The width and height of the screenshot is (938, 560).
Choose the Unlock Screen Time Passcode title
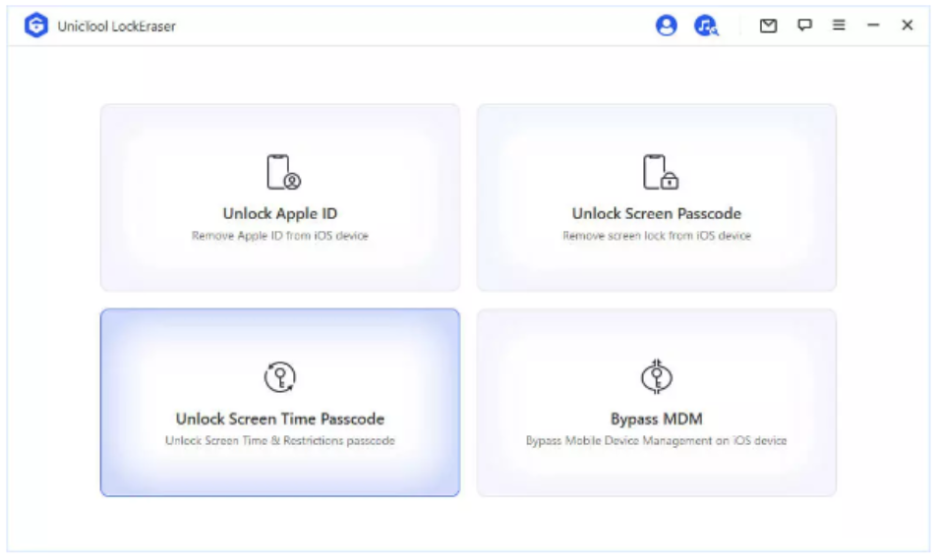pos(280,419)
